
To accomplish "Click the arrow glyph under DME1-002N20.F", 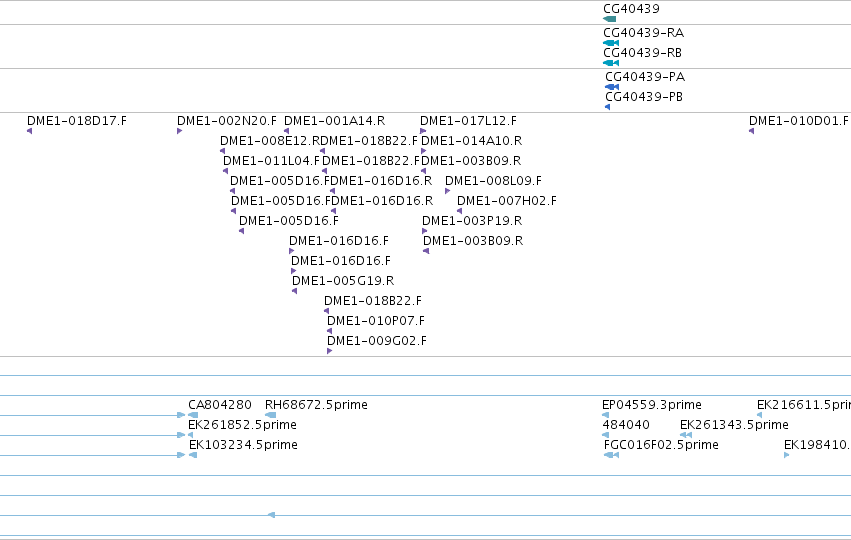I will pyautogui.click(x=179, y=131).
